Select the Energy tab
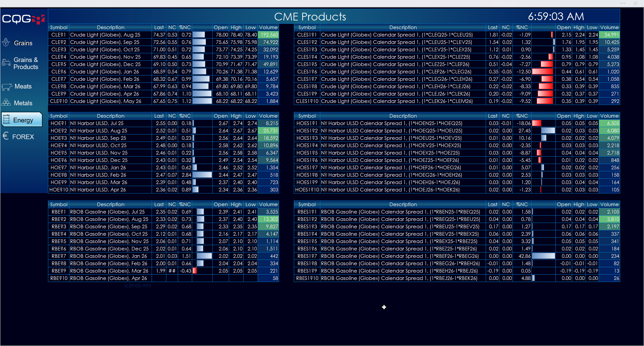Image resolution: width=644 pixels, height=346 pixels. (x=22, y=120)
